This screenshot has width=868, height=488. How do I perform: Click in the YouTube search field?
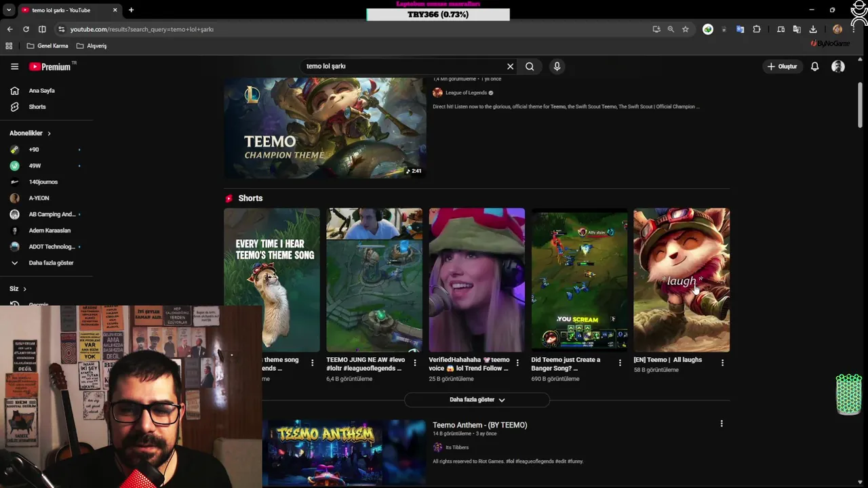click(x=403, y=66)
